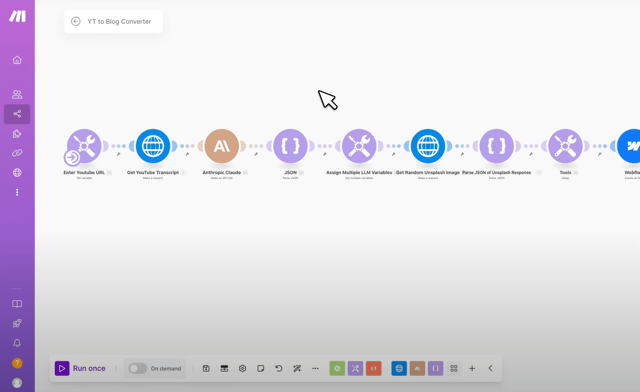Open the red Text parser favorite
Viewport: 640px width, 392px height.
[x=373, y=368]
